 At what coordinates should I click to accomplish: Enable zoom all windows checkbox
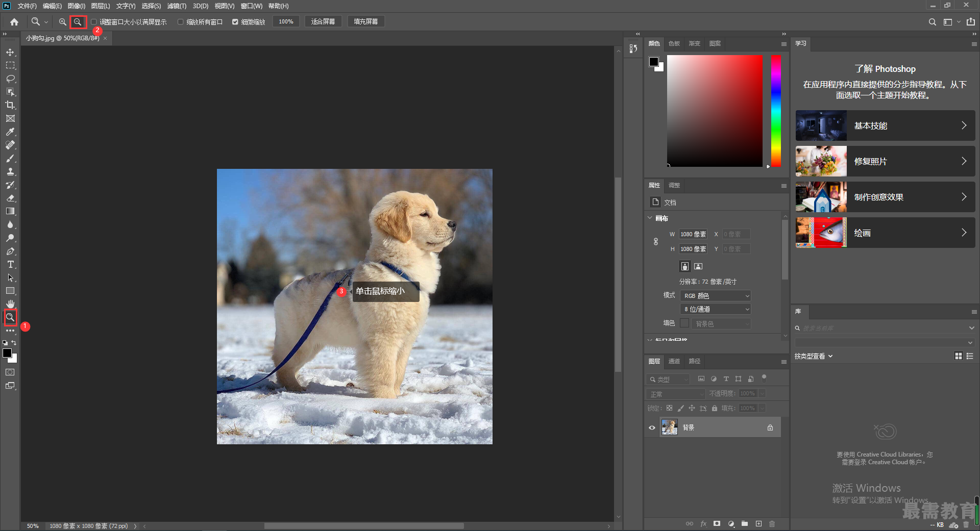click(180, 22)
